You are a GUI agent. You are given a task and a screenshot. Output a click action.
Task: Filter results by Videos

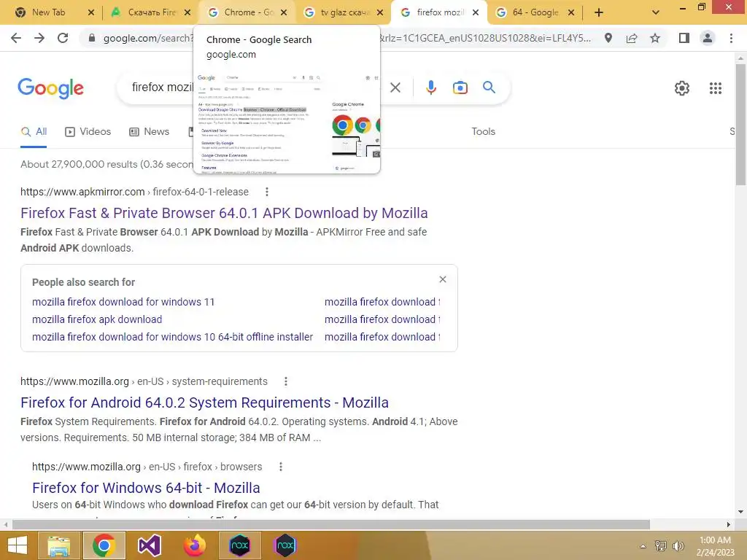coord(88,132)
